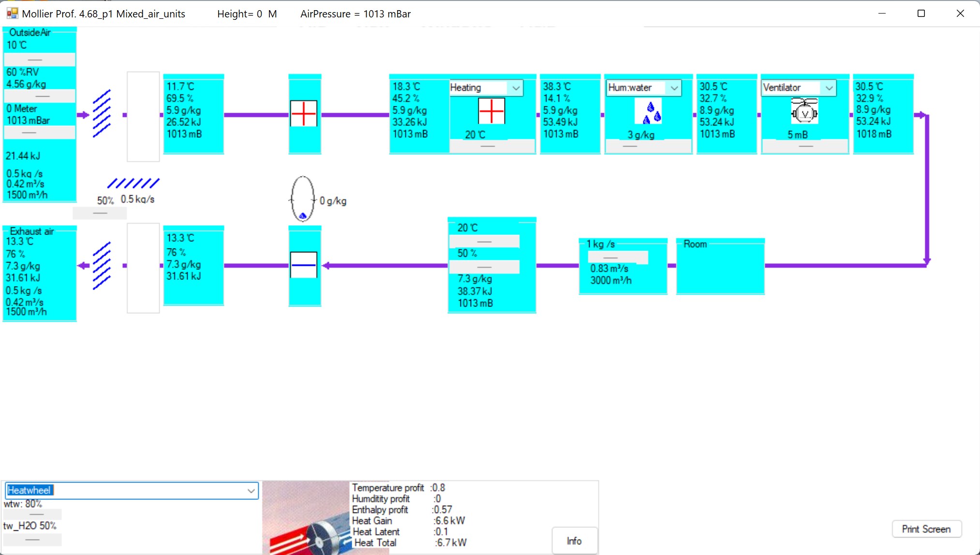Open the Ventilator dropdown list
Viewport: 980px width, 555px height.
point(829,88)
